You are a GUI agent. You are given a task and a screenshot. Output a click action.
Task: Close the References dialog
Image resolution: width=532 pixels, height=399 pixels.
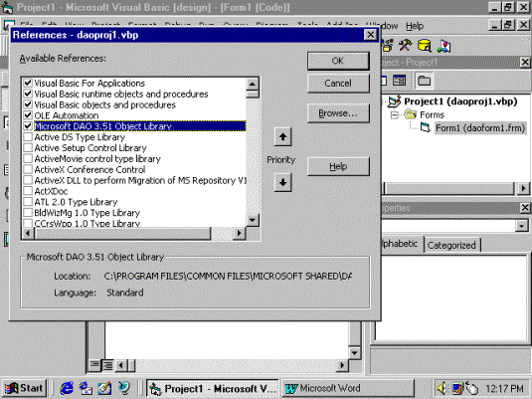[371, 35]
